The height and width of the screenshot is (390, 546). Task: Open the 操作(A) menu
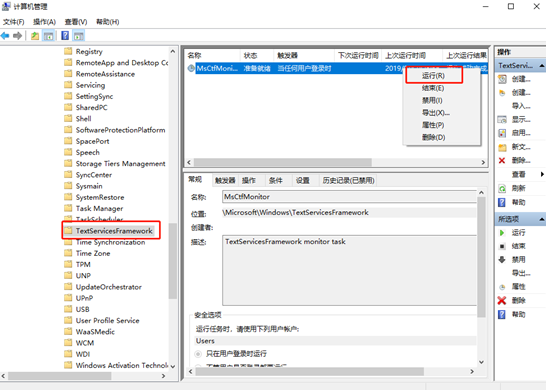click(x=44, y=22)
